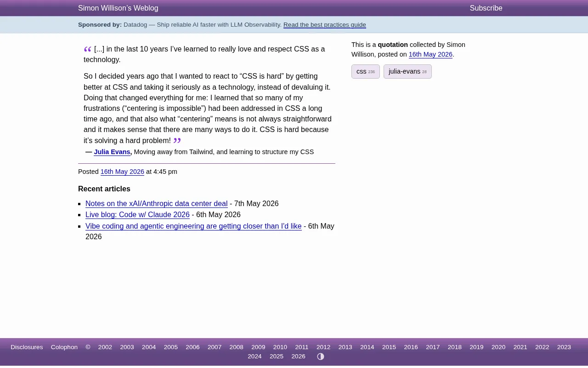Go to the 2007 archive
588x368 pixels.
point(215,347)
